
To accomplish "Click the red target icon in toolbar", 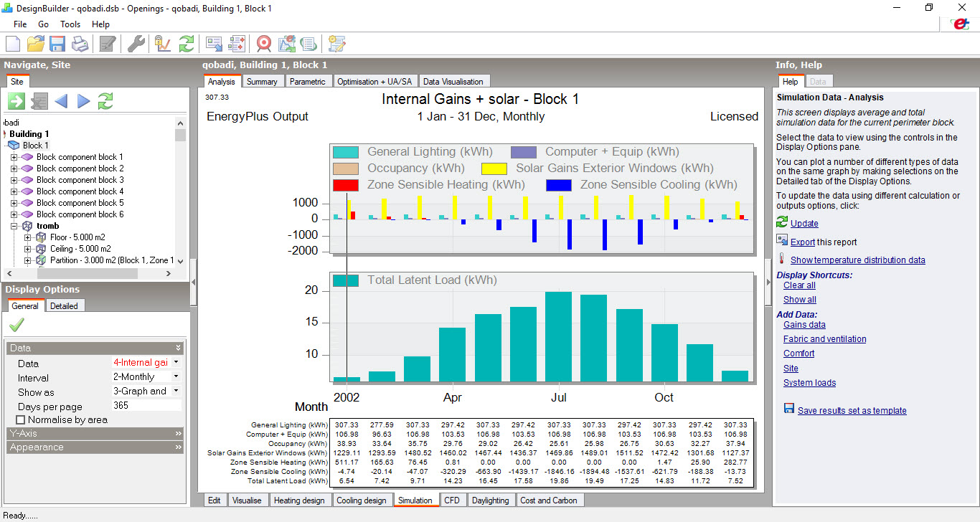I will click(264, 44).
